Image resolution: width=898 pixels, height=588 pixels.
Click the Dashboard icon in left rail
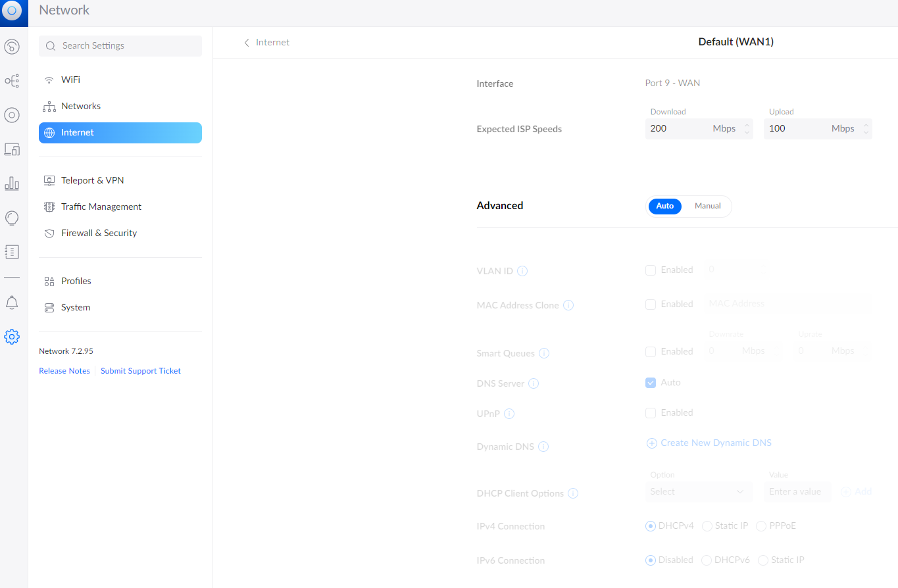coord(12,47)
